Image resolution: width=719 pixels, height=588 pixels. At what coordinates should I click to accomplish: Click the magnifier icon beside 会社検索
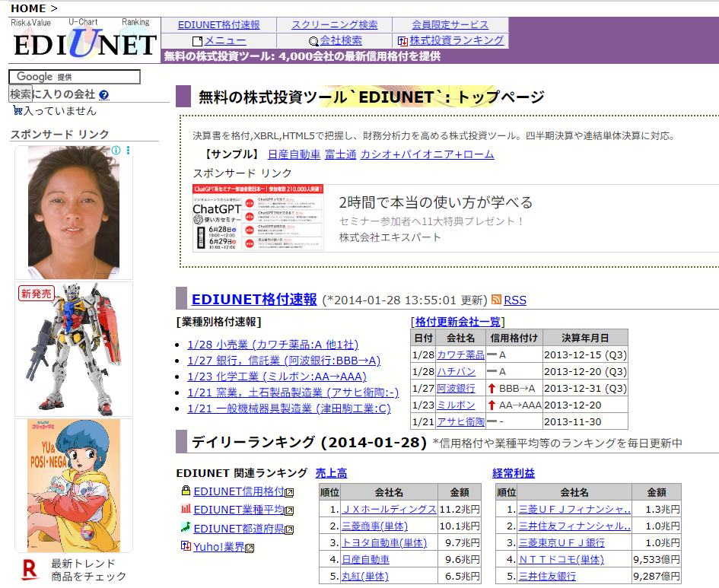coord(313,42)
